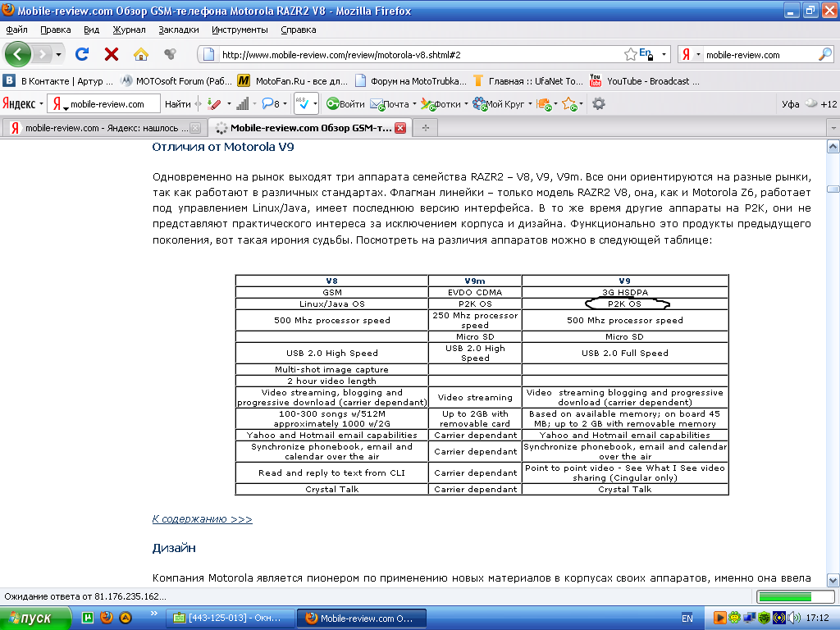
Task: Open the list all tabs dropdown
Action: 833,128
